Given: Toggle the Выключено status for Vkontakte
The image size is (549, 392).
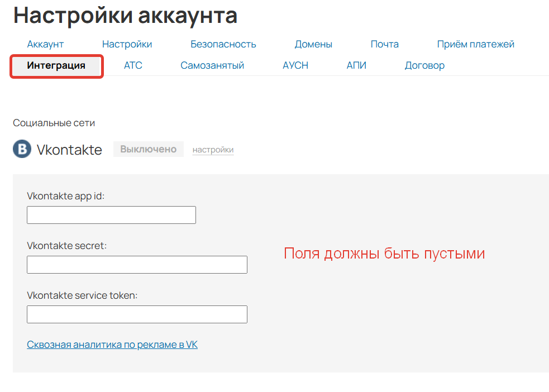Looking at the screenshot, I should [x=148, y=149].
